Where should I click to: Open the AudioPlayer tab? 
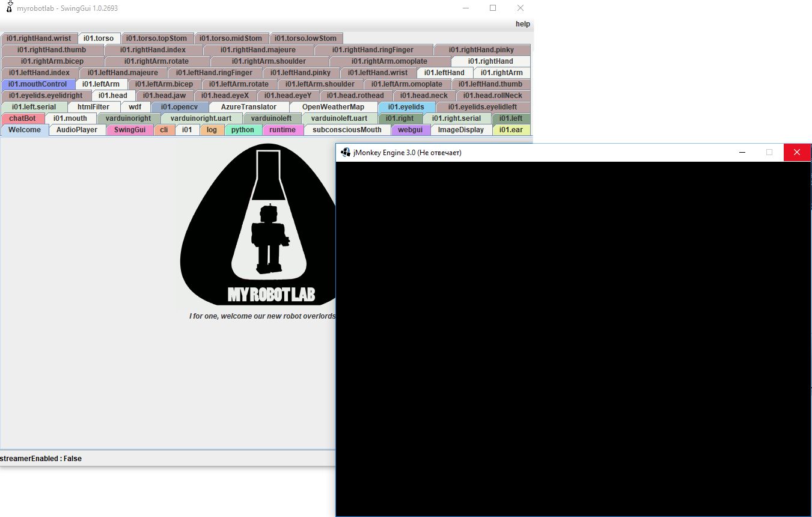[x=77, y=130]
